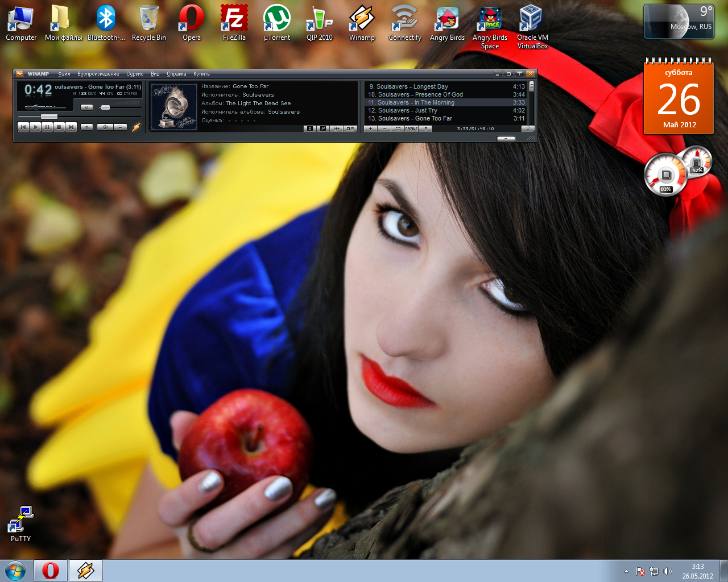Launch the Connectify desktop shortcut

405,24
